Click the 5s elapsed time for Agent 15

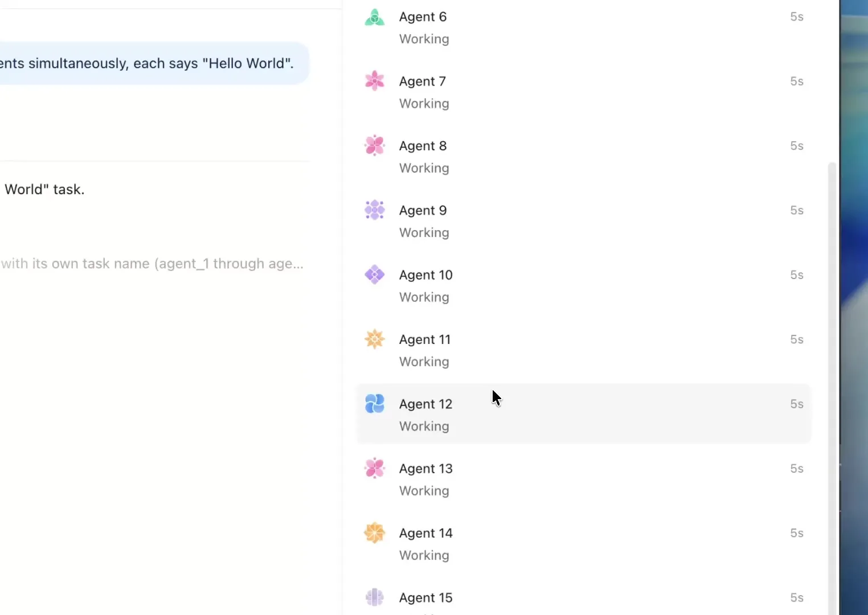click(797, 597)
